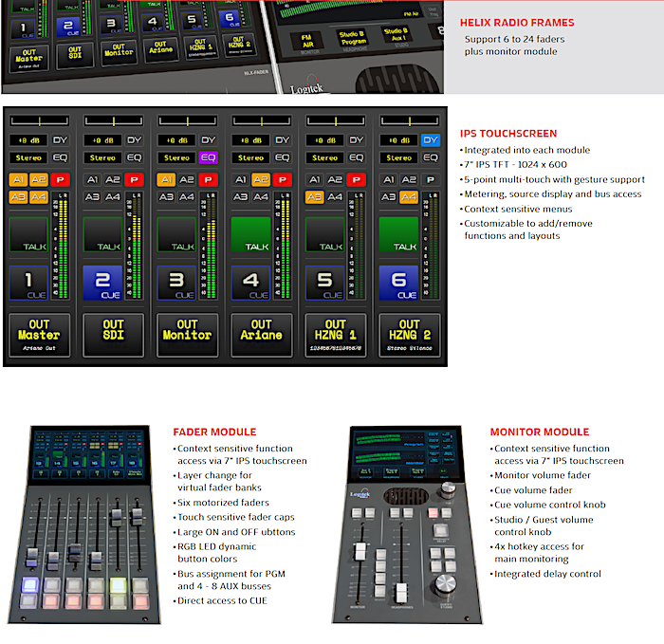Select OUT Master source button
The width and height of the screenshot is (664, 644).
point(40,336)
